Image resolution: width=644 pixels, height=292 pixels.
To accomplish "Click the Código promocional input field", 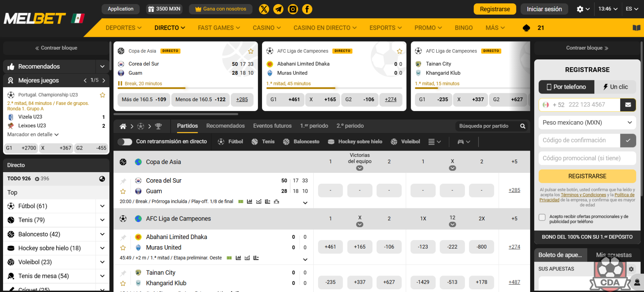I will click(x=587, y=158).
